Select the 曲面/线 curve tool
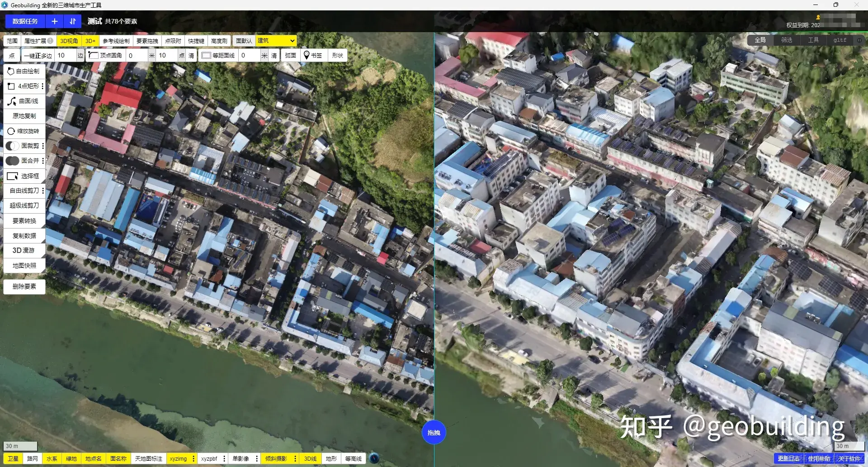Viewport: 868px width, 467px height. (x=24, y=101)
